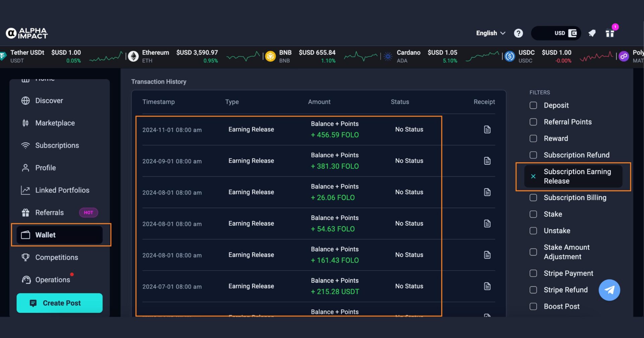
Task: Click the Timestamp column header
Action: click(x=159, y=102)
